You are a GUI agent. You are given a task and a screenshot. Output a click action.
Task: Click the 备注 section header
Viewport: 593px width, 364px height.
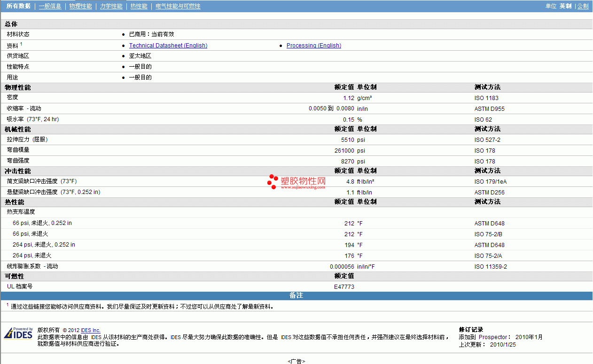pyautogui.click(x=296, y=295)
